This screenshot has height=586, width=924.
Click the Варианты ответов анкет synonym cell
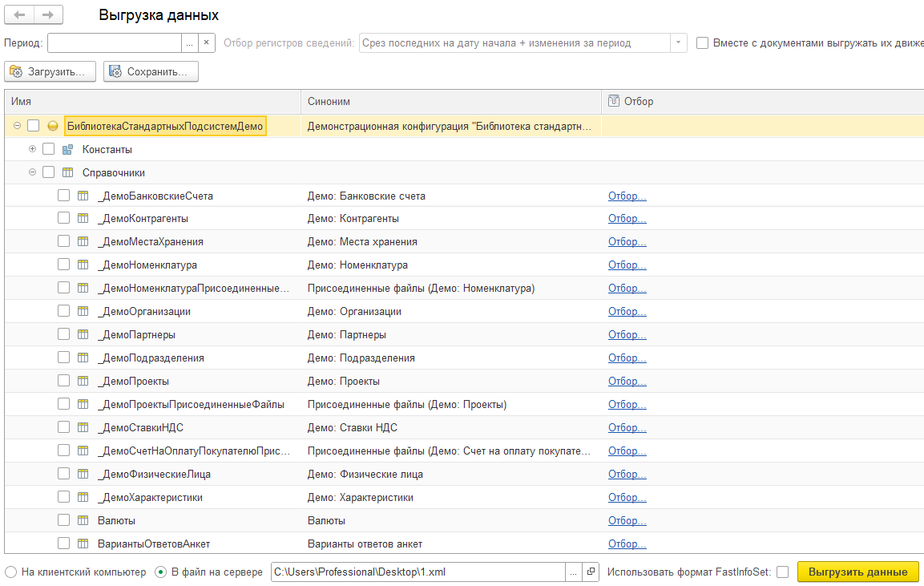click(365, 544)
